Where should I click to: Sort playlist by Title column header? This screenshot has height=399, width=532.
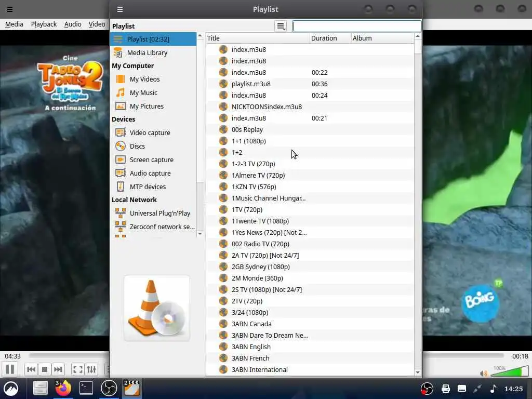(x=258, y=38)
